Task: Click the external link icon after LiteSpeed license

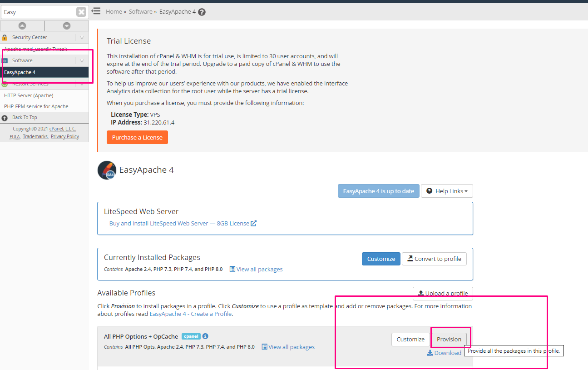Action: click(254, 223)
